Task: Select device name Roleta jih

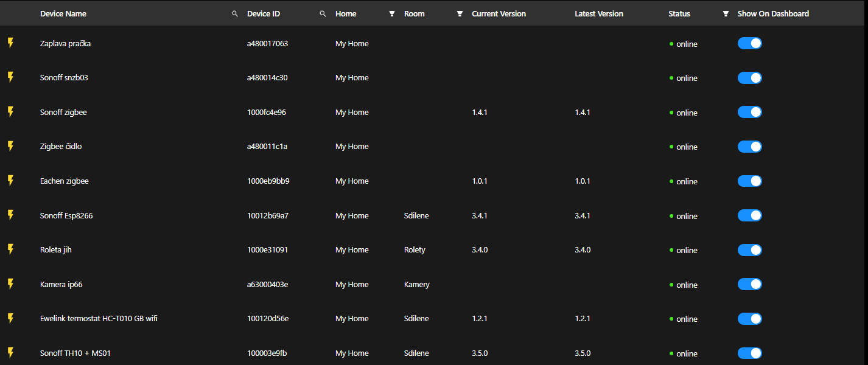Action: click(x=56, y=250)
